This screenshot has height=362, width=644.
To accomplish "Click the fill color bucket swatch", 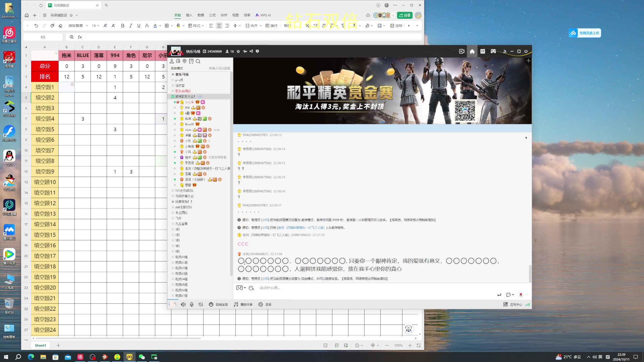I will [x=178, y=26].
